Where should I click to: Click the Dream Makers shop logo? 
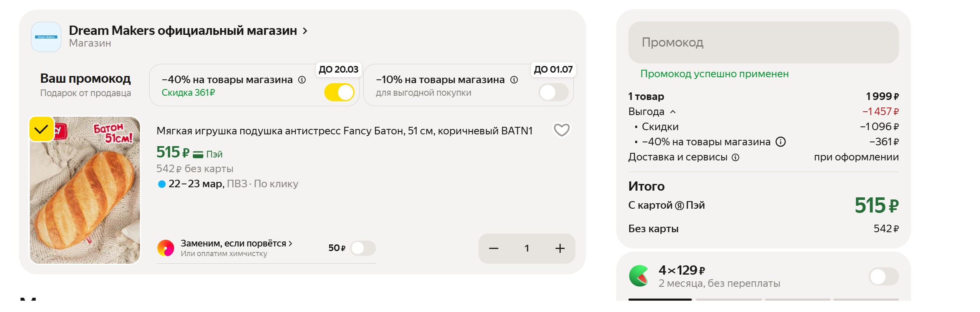tap(46, 37)
